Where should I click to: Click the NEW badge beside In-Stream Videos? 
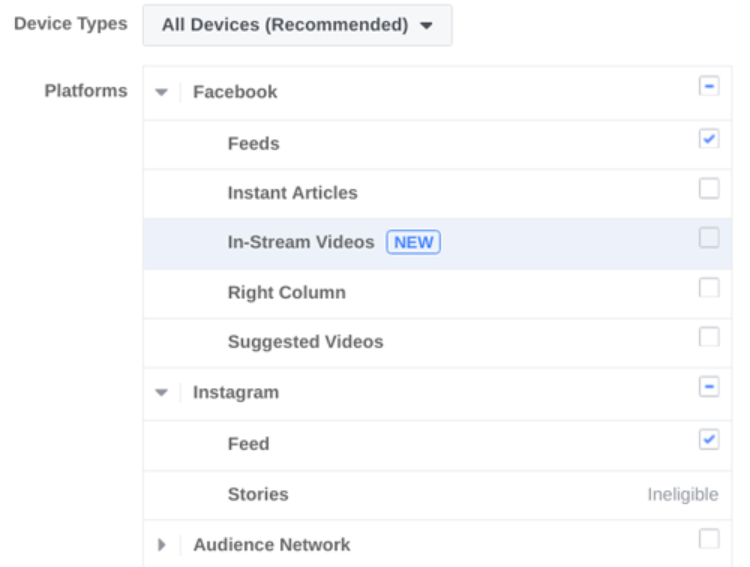pos(413,242)
